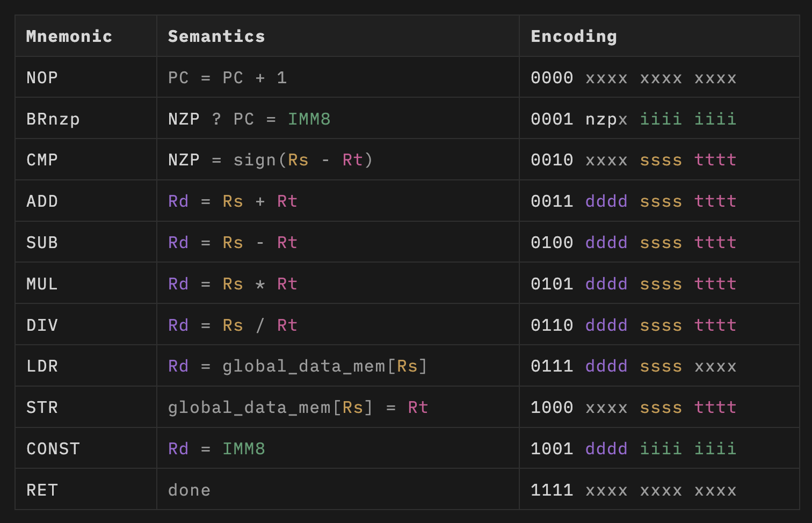Click the asterisk operator in MUL semantics
This screenshot has height=523, width=812.
(260, 284)
